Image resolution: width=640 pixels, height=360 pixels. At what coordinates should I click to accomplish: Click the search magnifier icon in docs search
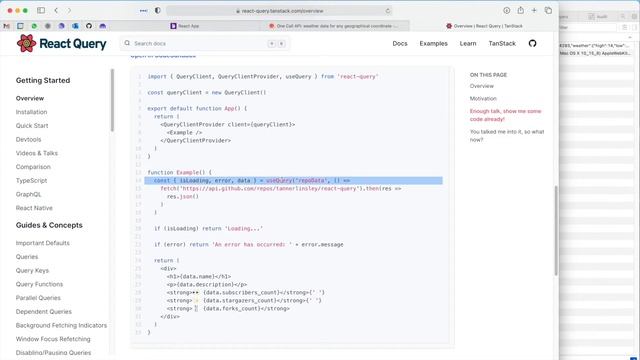point(127,43)
